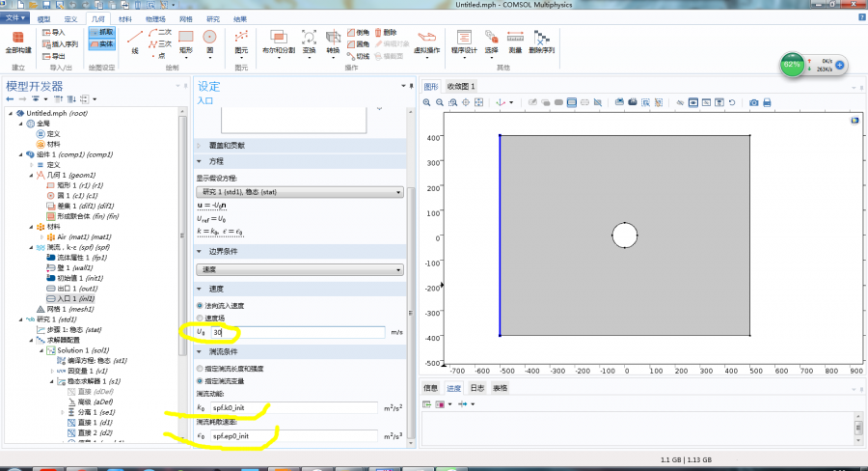Open the 文件 menu
Viewport: 868px width, 471px height.
[x=15, y=18]
